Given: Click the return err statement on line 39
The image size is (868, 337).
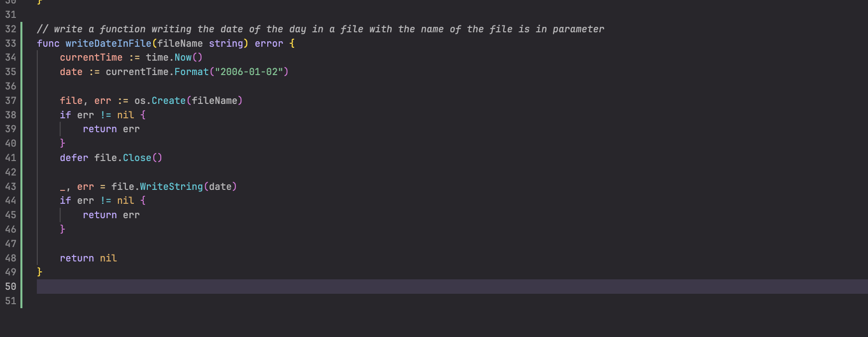Looking at the screenshot, I should click(x=111, y=129).
